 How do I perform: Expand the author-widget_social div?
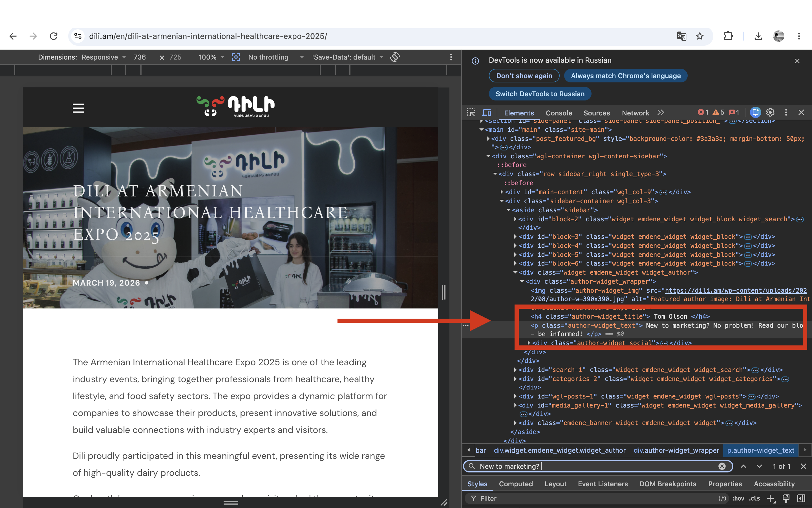[x=528, y=343]
